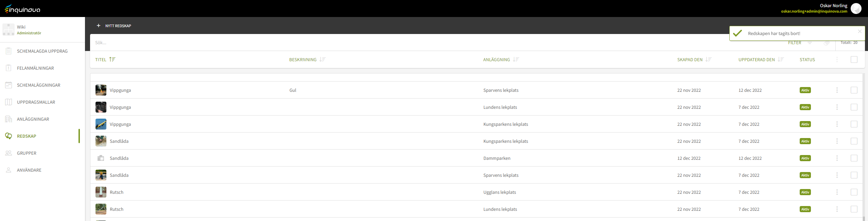Click the Felanmälningar sidebar icon
The width and height of the screenshot is (868, 221).
tap(8, 68)
